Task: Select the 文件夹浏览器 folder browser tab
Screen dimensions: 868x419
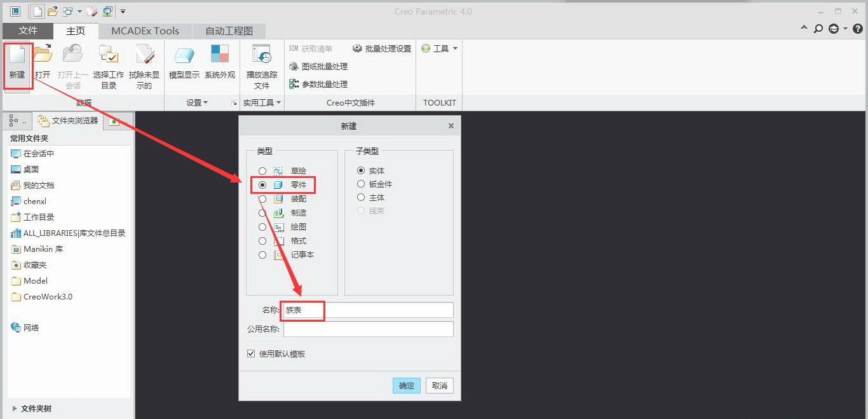Action: click(68, 120)
